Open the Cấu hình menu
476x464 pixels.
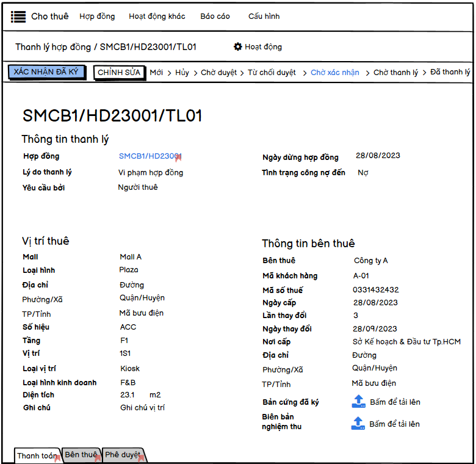(264, 16)
